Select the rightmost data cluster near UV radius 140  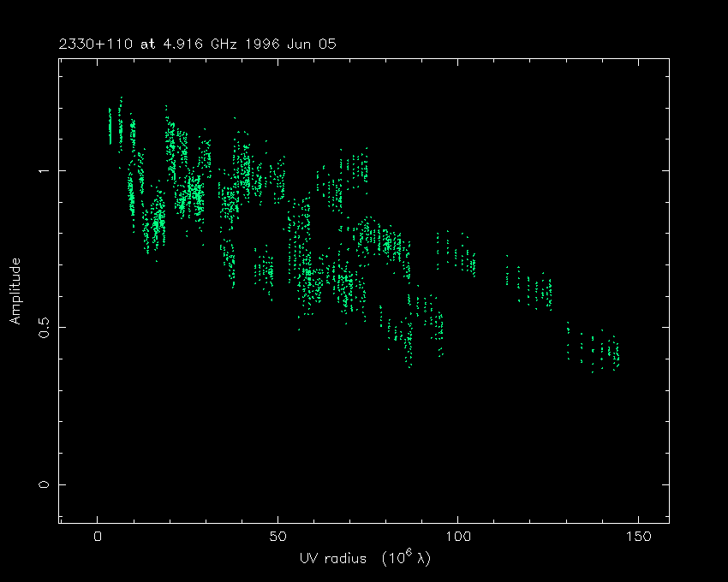pyautogui.click(x=600, y=351)
